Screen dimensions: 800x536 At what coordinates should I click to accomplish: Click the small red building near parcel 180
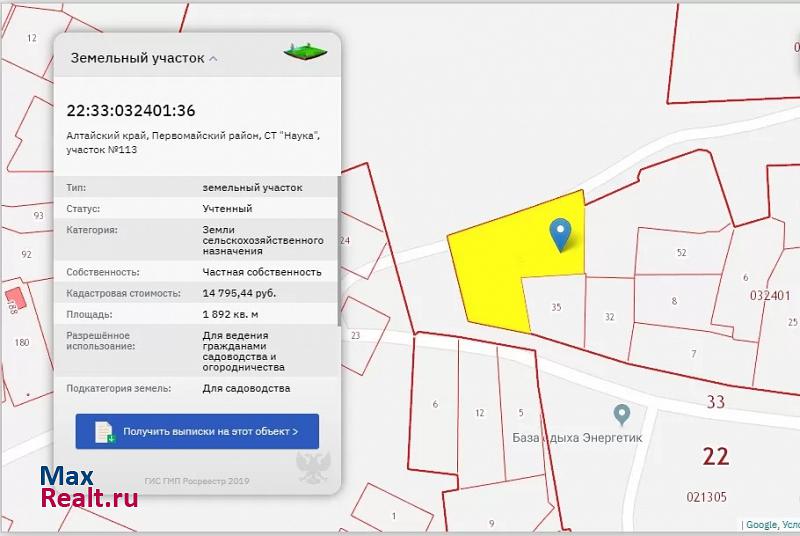pos(16,298)
